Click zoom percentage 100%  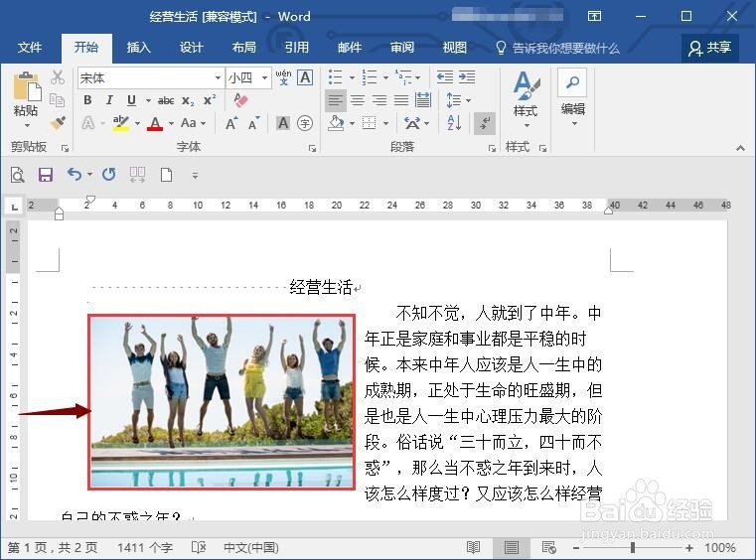pos(720,548)
